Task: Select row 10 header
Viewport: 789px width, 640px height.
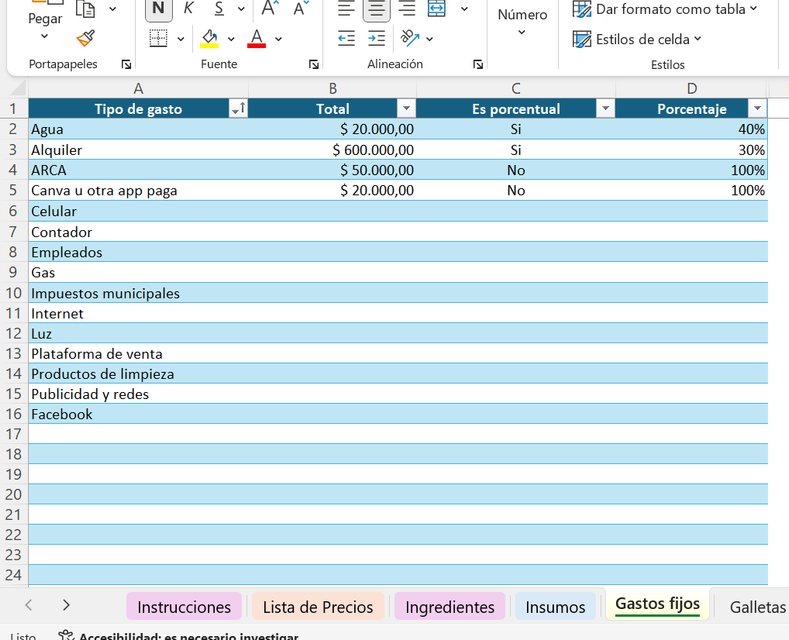Action: click(14, 293)
